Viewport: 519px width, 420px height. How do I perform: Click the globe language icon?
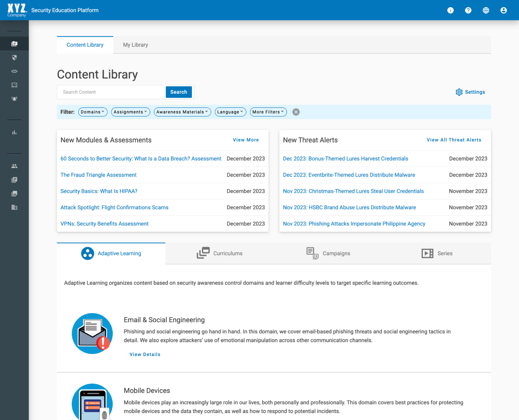pyautogui.click(x=486, y=10)
